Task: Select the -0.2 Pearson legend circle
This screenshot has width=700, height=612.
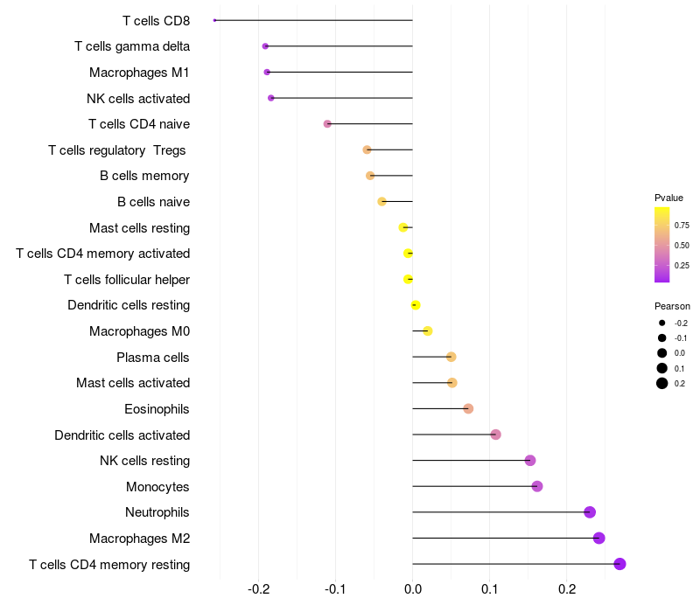Action: pyautogui.click(x=662, y=323)
